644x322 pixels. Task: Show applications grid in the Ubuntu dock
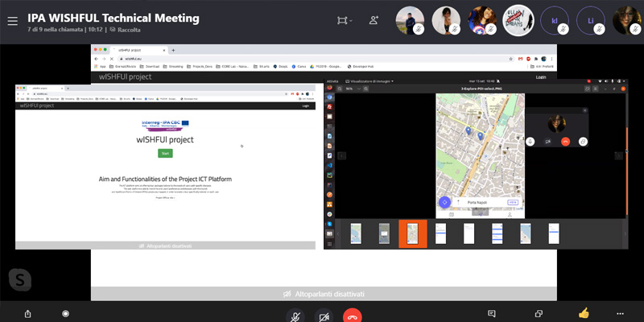click(329, 244)
